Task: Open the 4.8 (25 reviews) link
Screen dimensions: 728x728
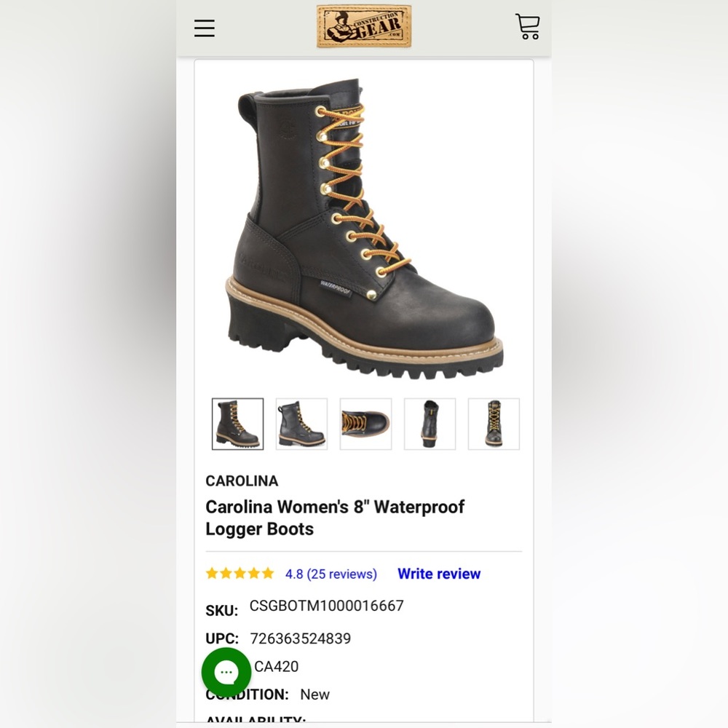Action: (331, 574)
